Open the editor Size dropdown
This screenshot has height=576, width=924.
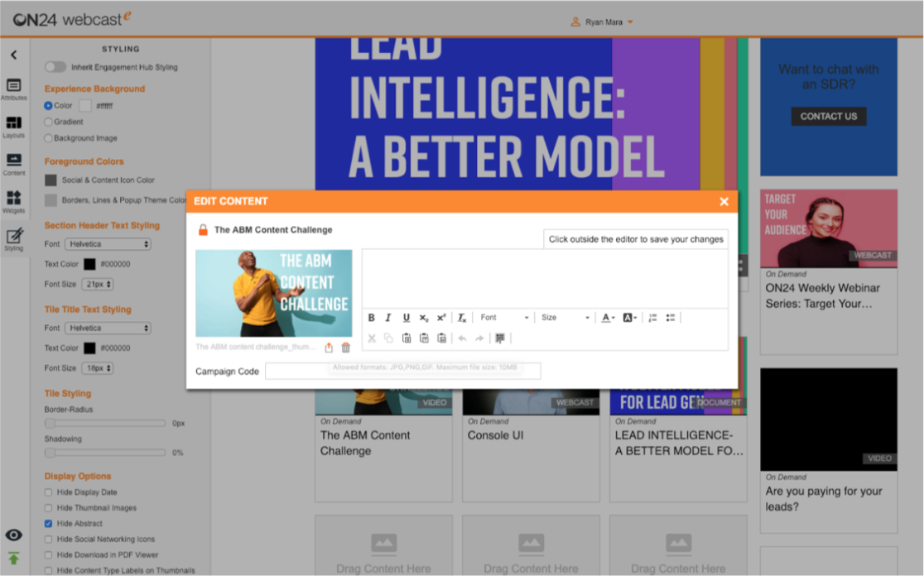[565, 318]
